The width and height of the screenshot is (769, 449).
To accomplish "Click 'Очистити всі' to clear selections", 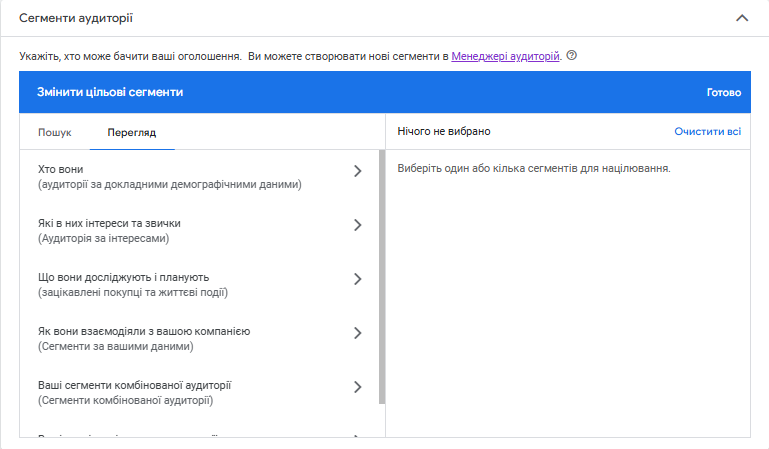I will click(x=707, y=131).
